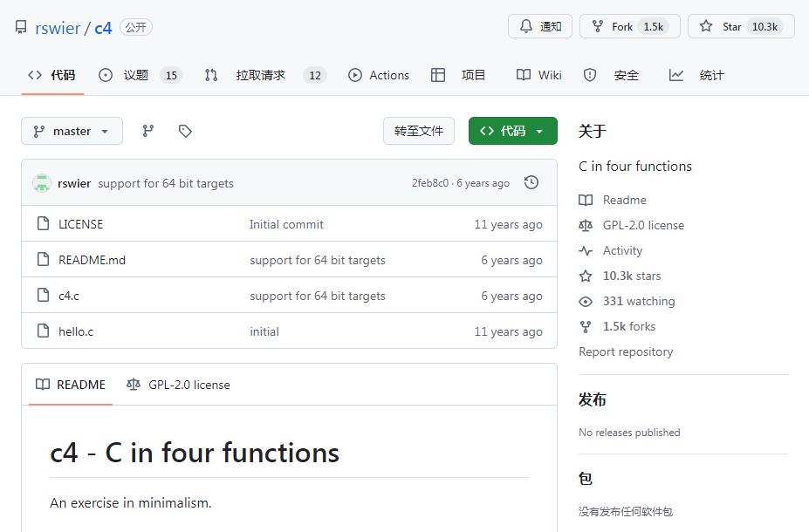The width and height of the screenshot is (809, 532).
Task: Star the repository with the Star button
Action: coord(741,26)
